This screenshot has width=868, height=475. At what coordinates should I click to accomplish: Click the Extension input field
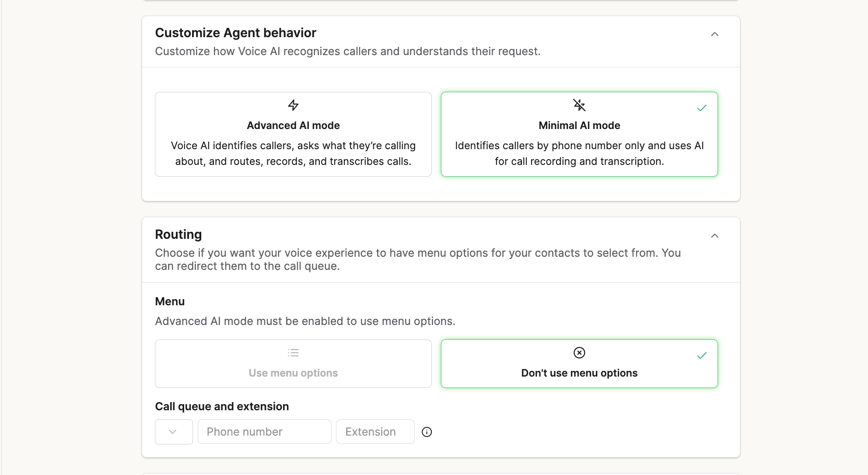pyautogui.click(x=375, y=432)
